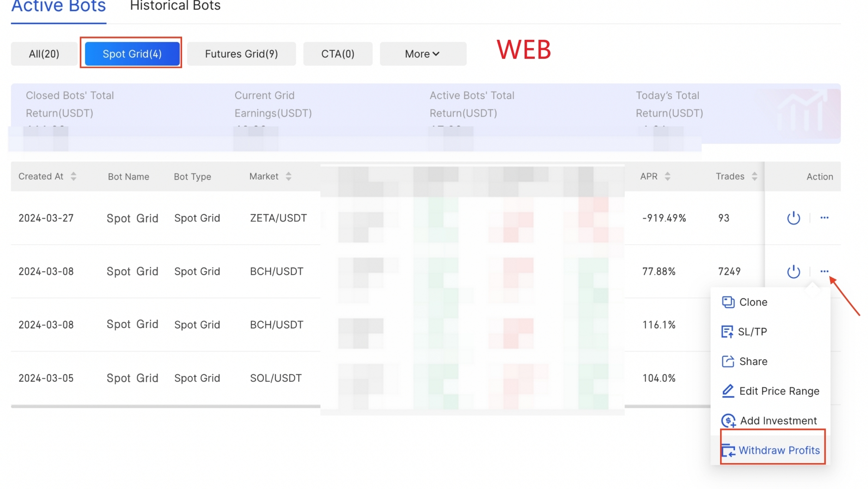Click the Add Investment coin icon

[728, 421]
